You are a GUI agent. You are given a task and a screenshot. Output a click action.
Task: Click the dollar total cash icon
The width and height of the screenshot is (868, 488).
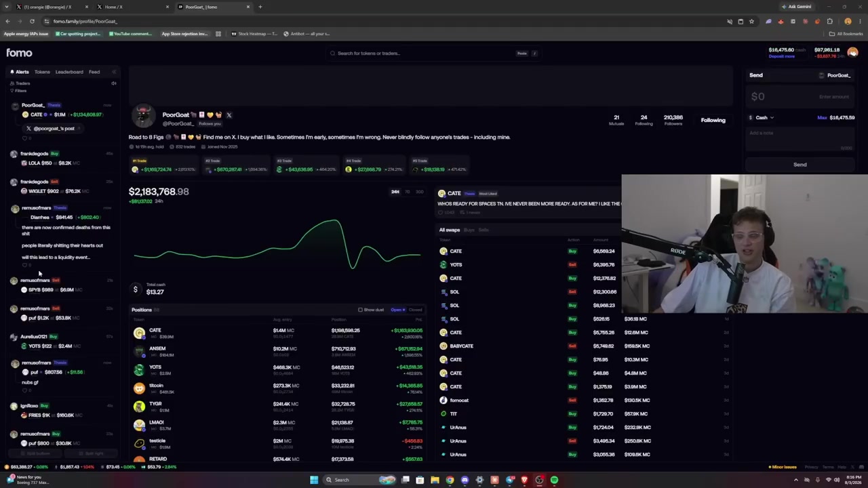pyautogui.click(x=135, y=290)
